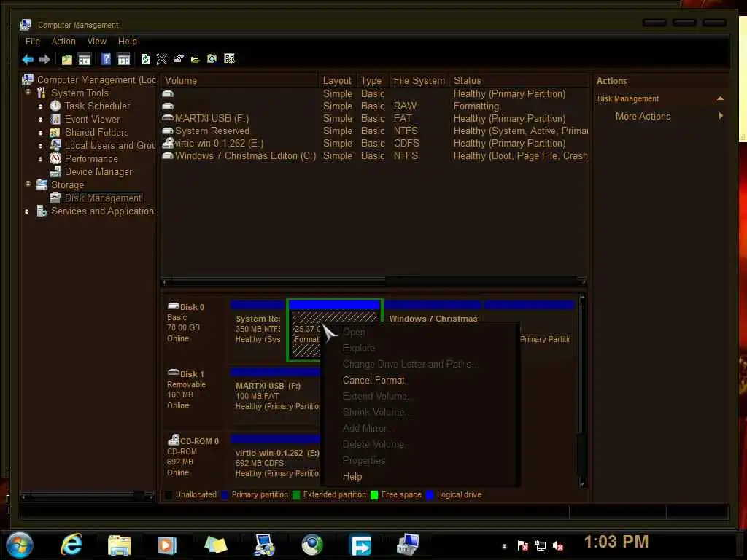Sort by the Layout column header
The image size is (747, 560).
pyautogui.click(x=337, y=80)
